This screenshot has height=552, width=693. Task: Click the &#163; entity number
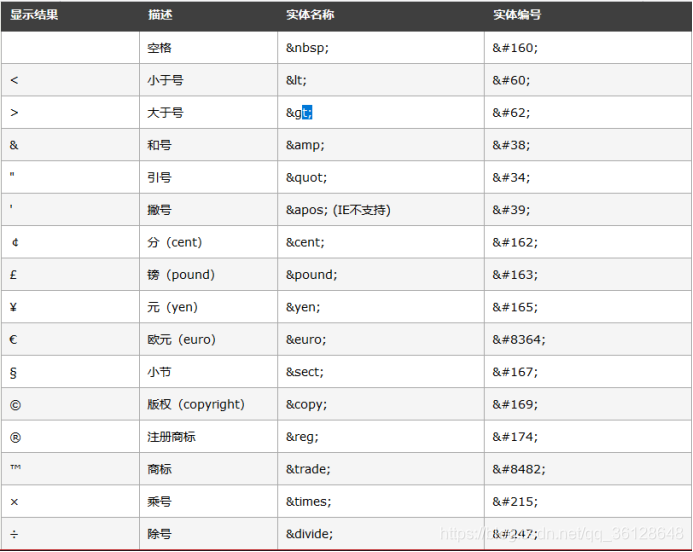(515, 275)
